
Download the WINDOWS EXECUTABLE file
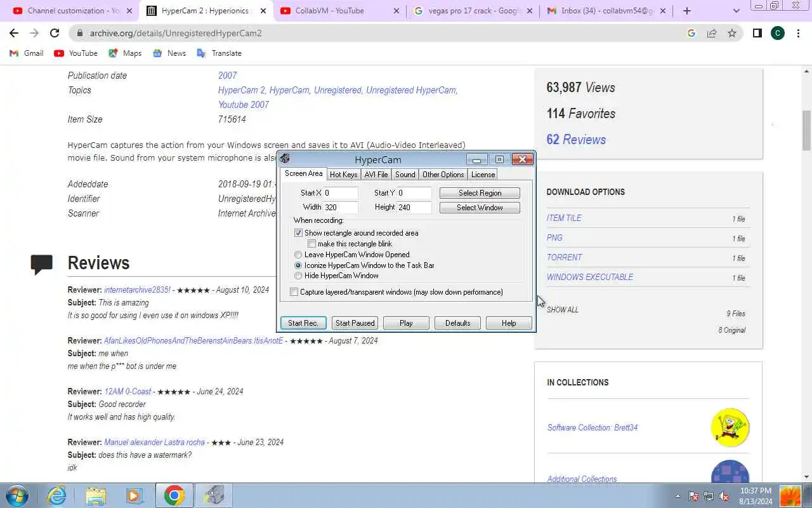tap(590, 277)
